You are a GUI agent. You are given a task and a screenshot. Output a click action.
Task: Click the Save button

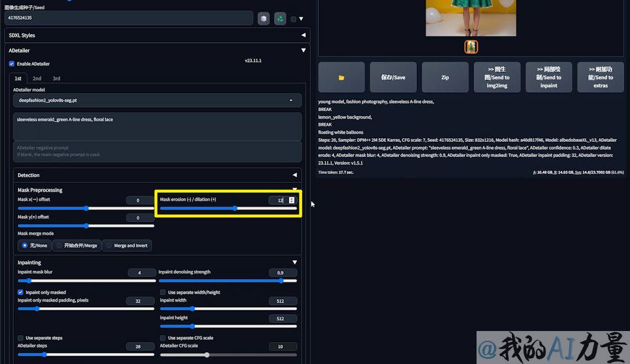(x=393, y=77)
